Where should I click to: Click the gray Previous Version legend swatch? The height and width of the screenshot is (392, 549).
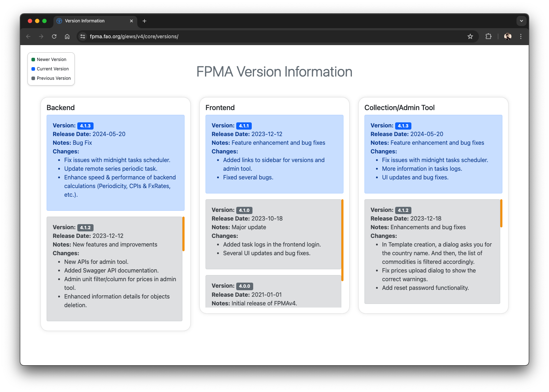coord(33,78)
